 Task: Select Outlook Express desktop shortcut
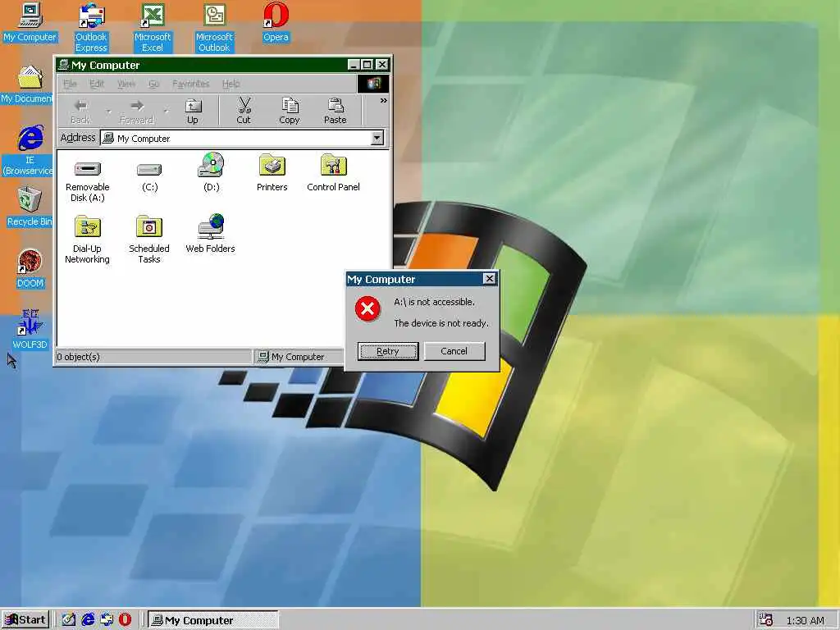[x=91, y=27]
